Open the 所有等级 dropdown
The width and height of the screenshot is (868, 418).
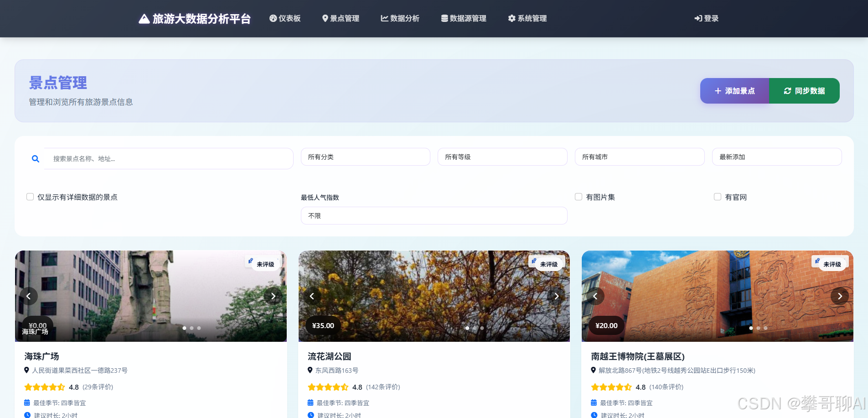pos(502,157)
